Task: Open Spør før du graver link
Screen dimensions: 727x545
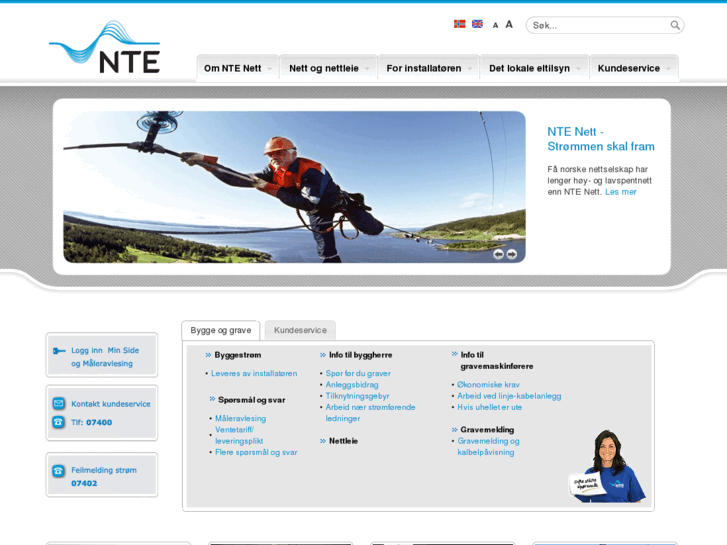Action: [x=358, y=373]
